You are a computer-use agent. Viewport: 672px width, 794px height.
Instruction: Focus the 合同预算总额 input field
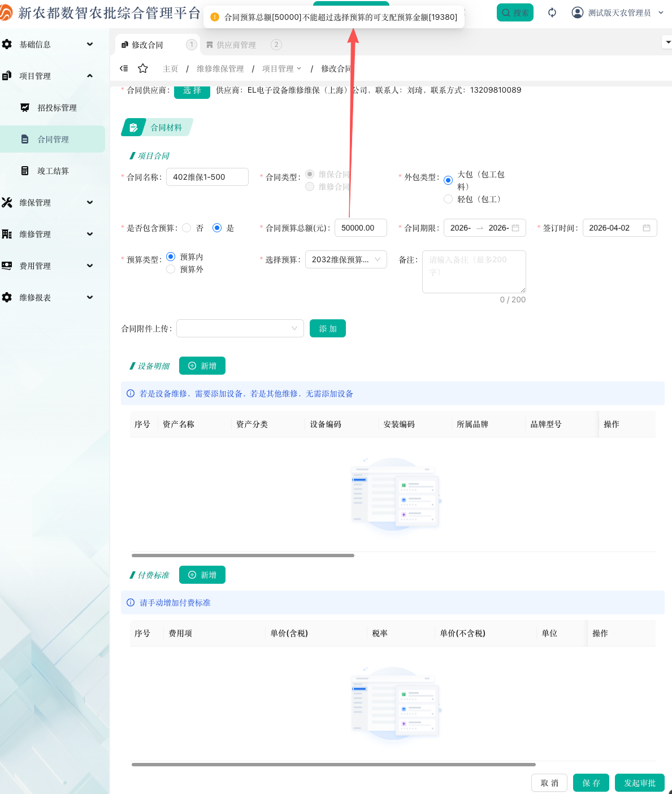[x=361, y=228]
